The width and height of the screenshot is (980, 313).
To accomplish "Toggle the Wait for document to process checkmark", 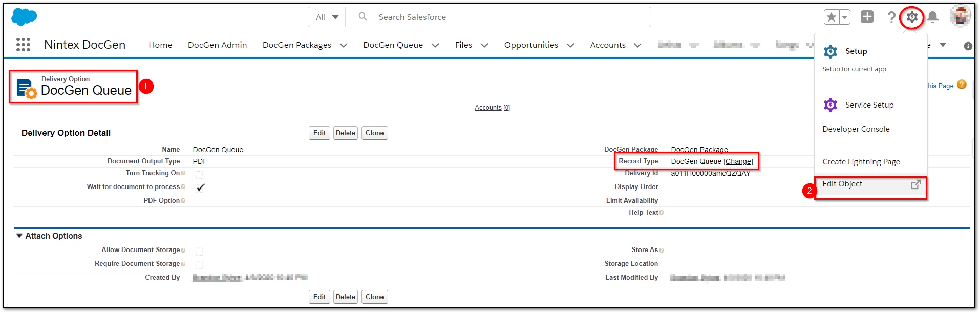I will click(x=200, y=187).
